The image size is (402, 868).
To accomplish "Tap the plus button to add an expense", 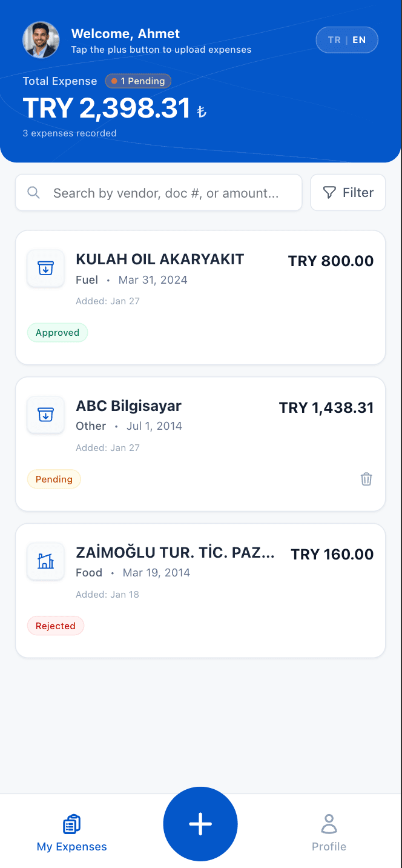I will tap(200, 824).
